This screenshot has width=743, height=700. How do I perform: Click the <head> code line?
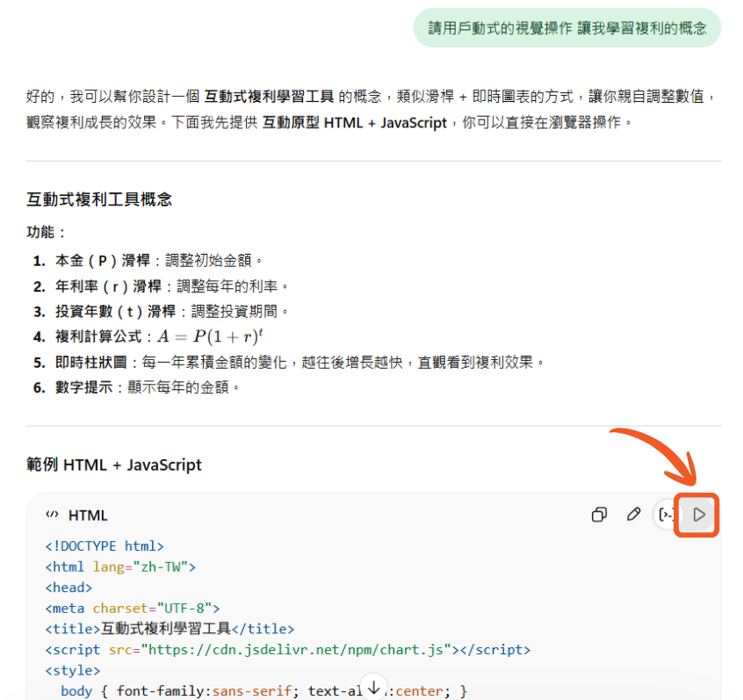pos(69,588)
